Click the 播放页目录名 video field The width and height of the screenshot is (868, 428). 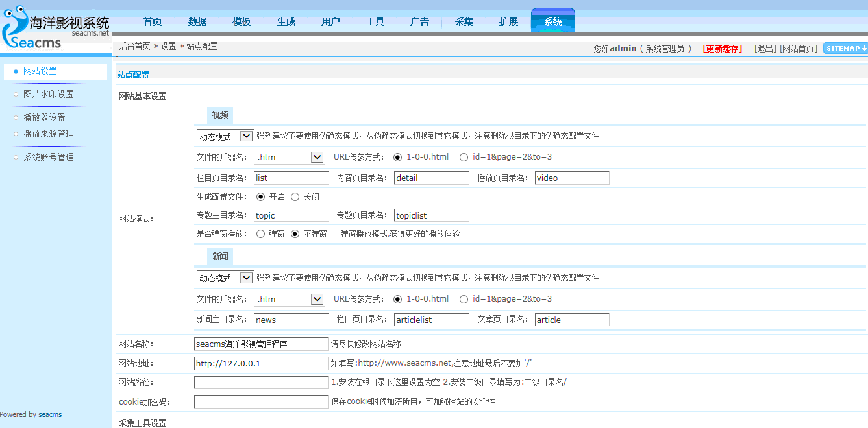pyautogui.click(x=572, y=178)
